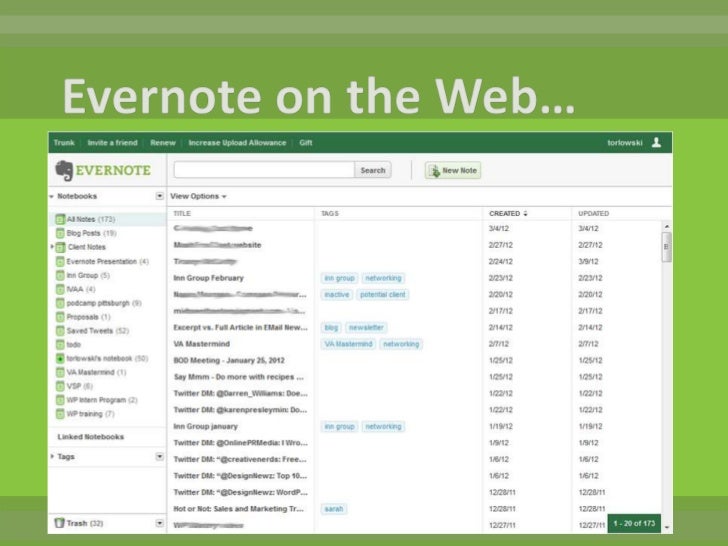Sort notes by the Created column
This screenshot has height=546, width=728.
point(508,214)
